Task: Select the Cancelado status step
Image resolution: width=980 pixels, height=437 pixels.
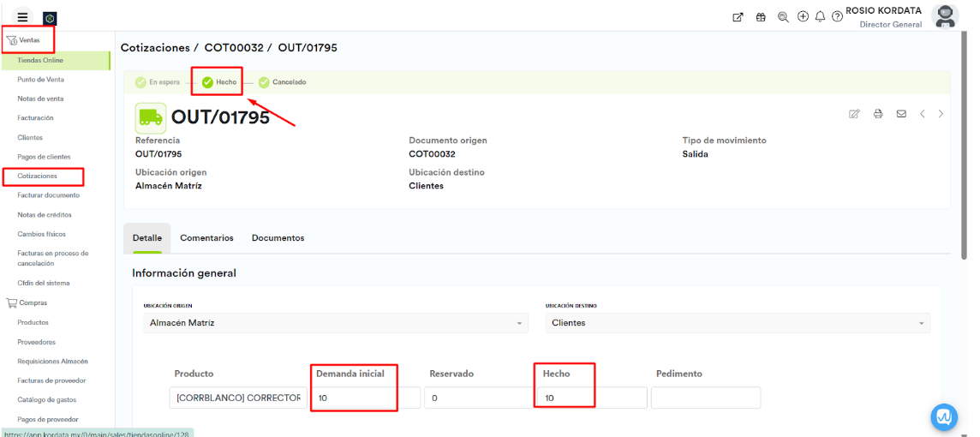Action: [x=282, y=82]
